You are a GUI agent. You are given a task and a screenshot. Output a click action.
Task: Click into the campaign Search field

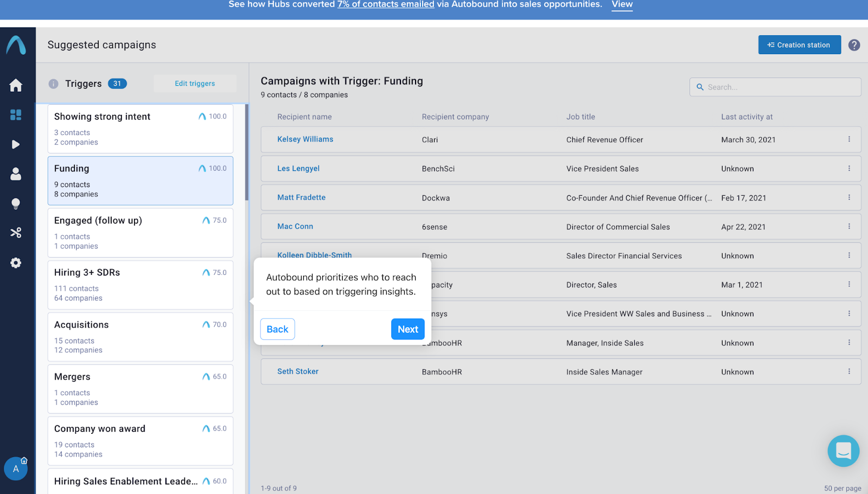(775, 87)
